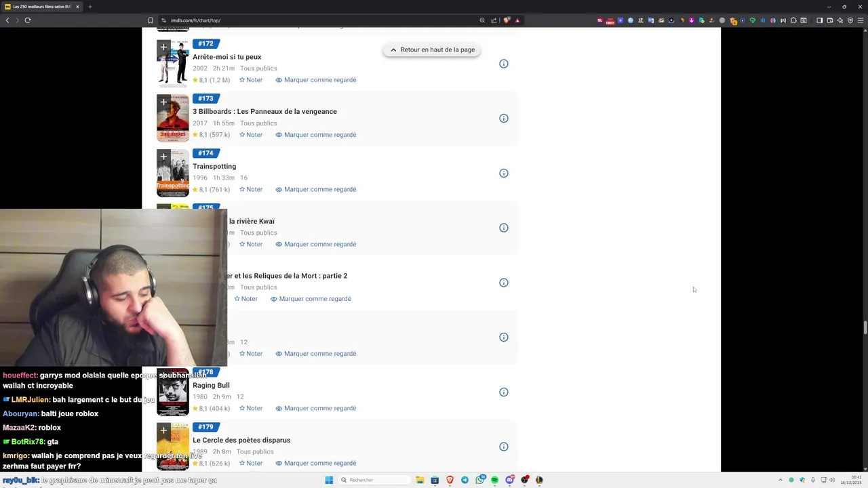
Task: Open a new browser tab
Action: pyautogui.click(x=90, y=7)
